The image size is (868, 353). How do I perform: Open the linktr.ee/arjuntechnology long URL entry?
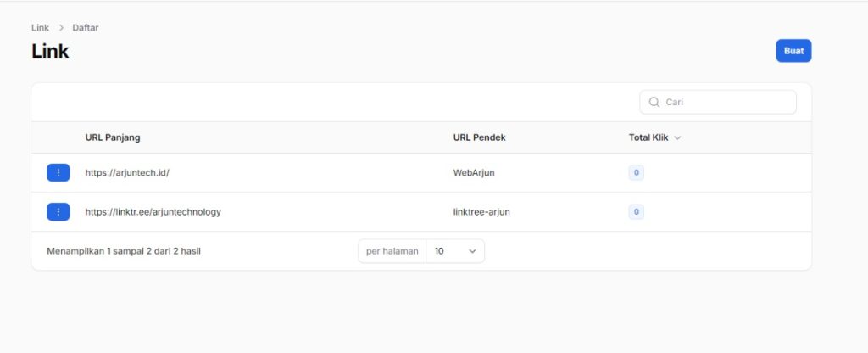153,211
